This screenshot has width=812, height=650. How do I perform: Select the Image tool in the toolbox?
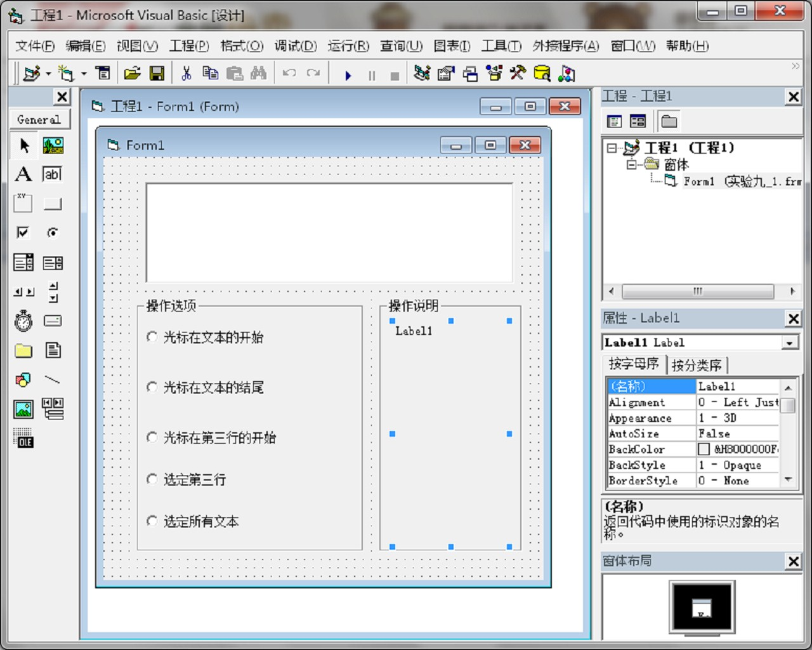coord(23,409)
